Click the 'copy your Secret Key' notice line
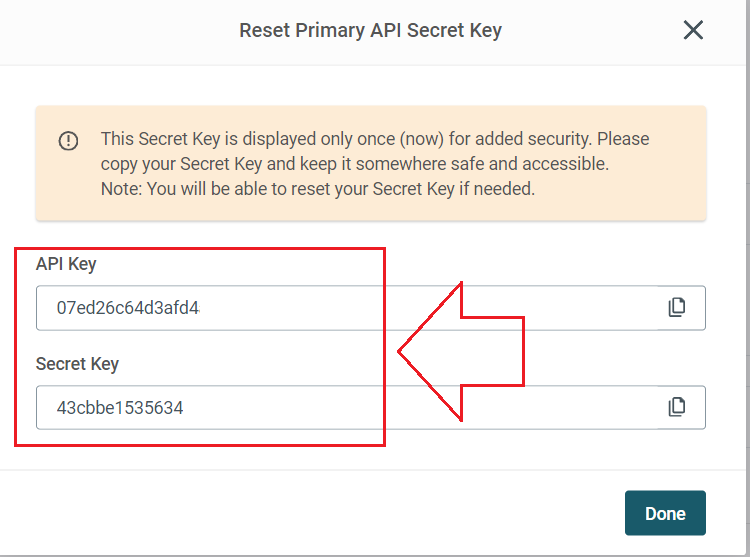This screenshot has height=557, width=750. (x=354, y=164)
